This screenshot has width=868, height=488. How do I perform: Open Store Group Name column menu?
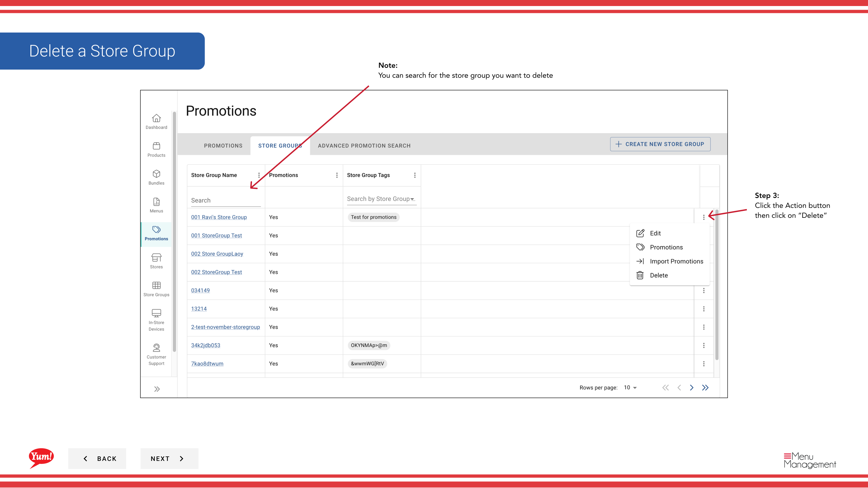click(x=259, y=175)
